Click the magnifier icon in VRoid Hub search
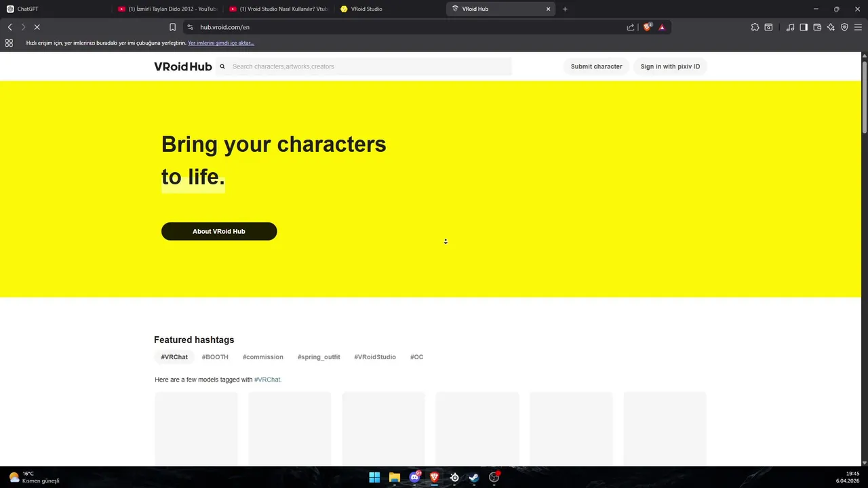The image size is (868, 488). click(x=222, y=66)
